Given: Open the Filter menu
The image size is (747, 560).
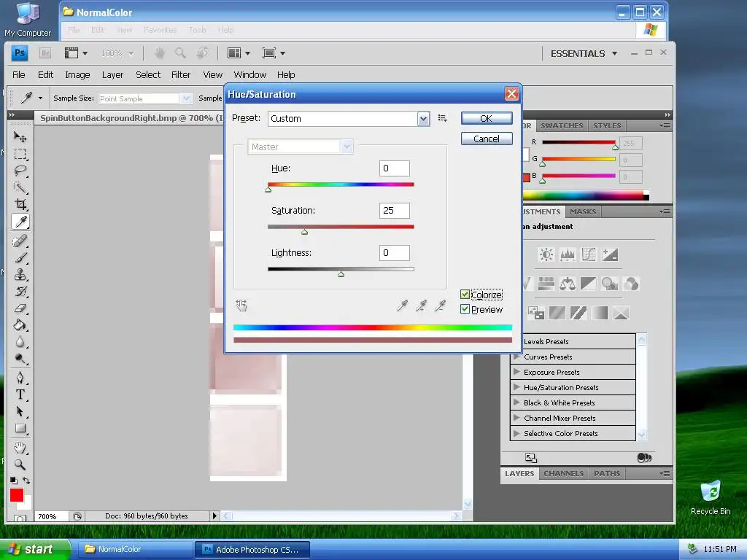Looking at the screenshot, I should 181,75.
